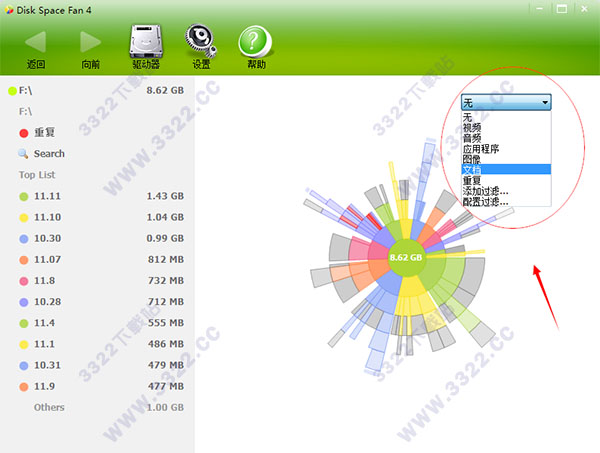The image size is (600, 453).
Task: Open folder 11.4 in Top List
Action: [x=44, y=323]
